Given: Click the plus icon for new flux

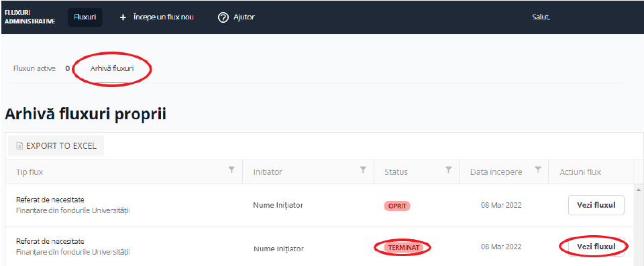Looking at the screenshot, I should point(122,17).
